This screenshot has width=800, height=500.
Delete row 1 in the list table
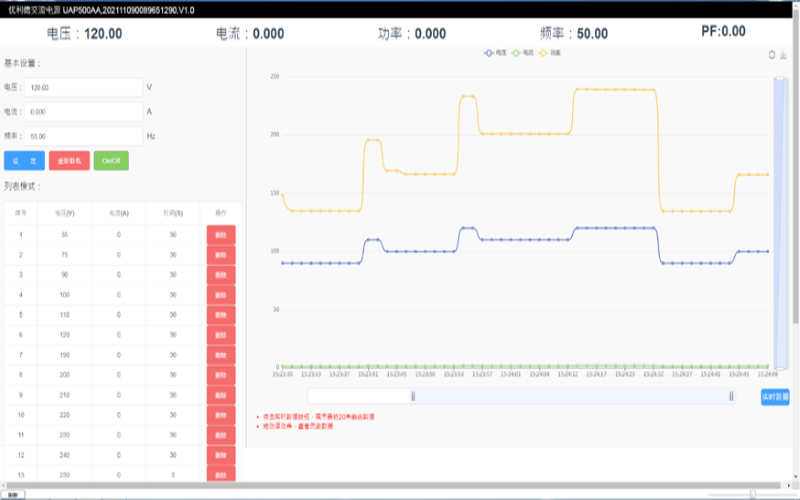221,234
